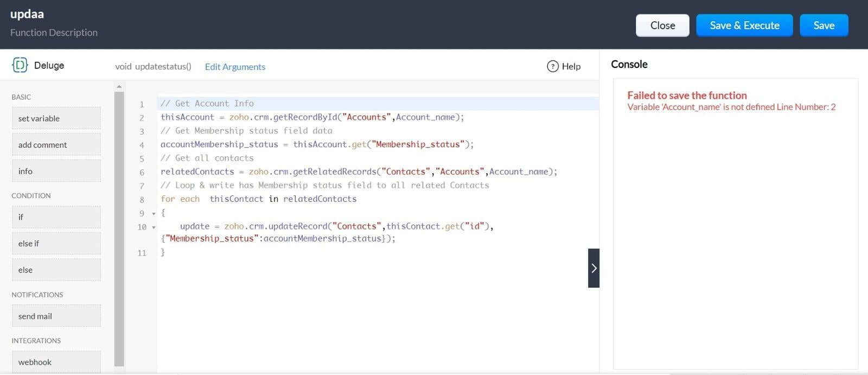The height and width of the screenshot is (375, 868).
Task: Click the void updatestatus() signature
Action: [x=153, y=66]
